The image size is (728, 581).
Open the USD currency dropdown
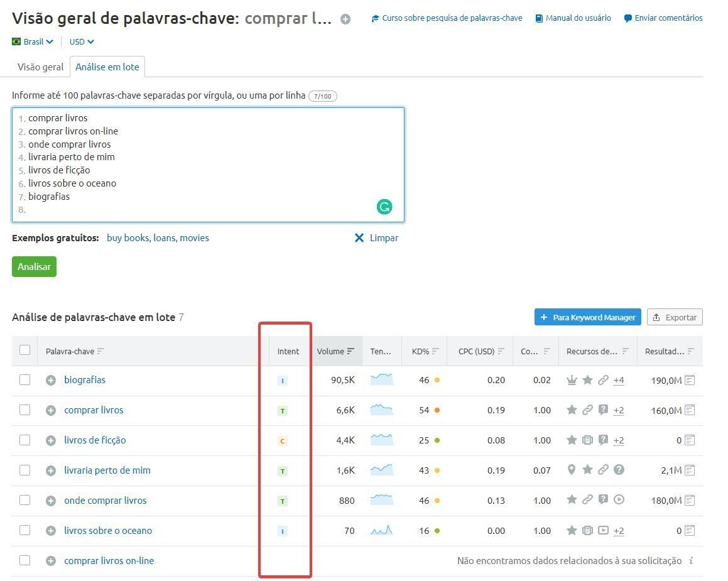pos(82,41)
